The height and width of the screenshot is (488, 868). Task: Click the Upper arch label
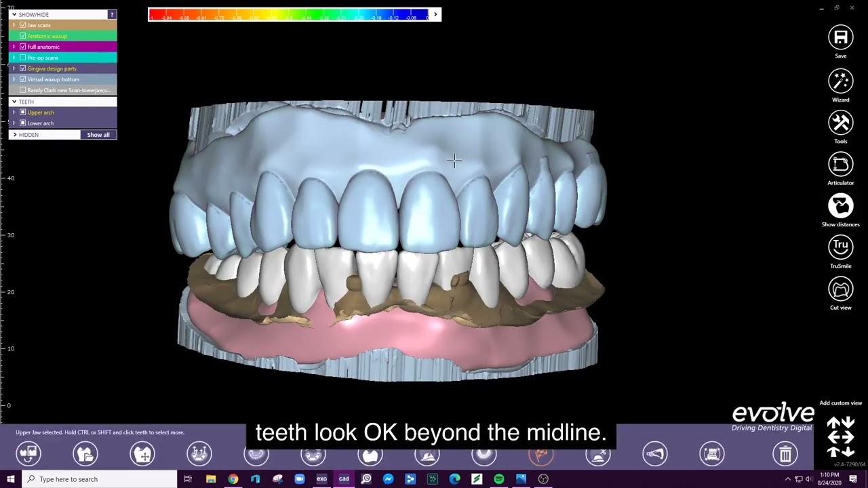[x=41, y=113]
